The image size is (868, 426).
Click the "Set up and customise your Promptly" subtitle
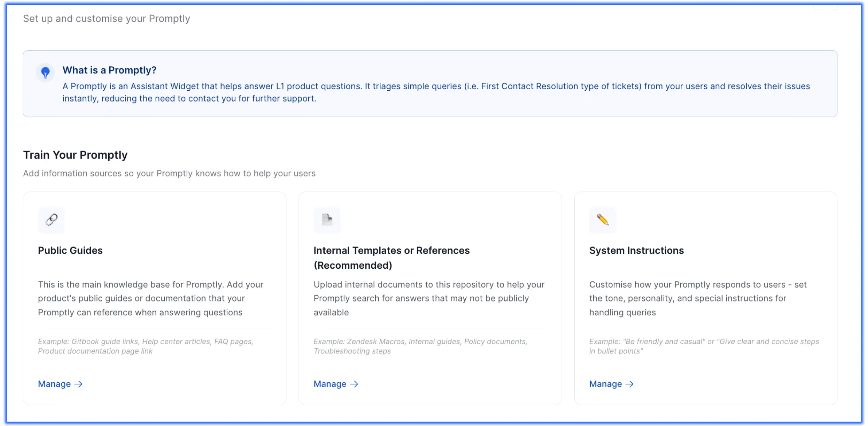click(106, 19)
